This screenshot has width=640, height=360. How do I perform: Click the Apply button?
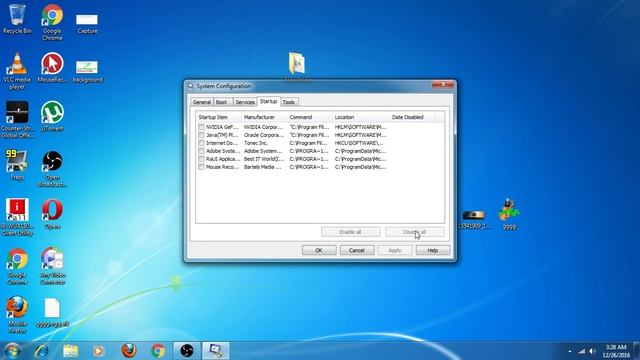[395, 250]
